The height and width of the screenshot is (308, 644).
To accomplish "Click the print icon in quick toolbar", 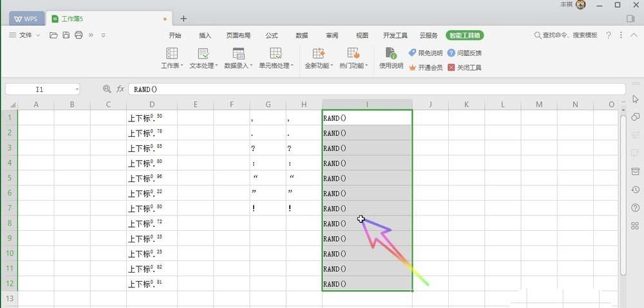I will 79,35.
